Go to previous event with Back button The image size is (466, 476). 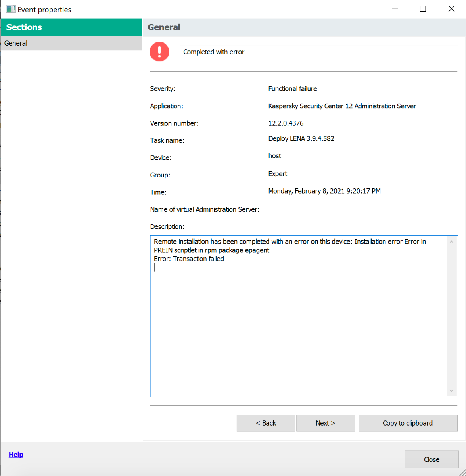(266, 423)
